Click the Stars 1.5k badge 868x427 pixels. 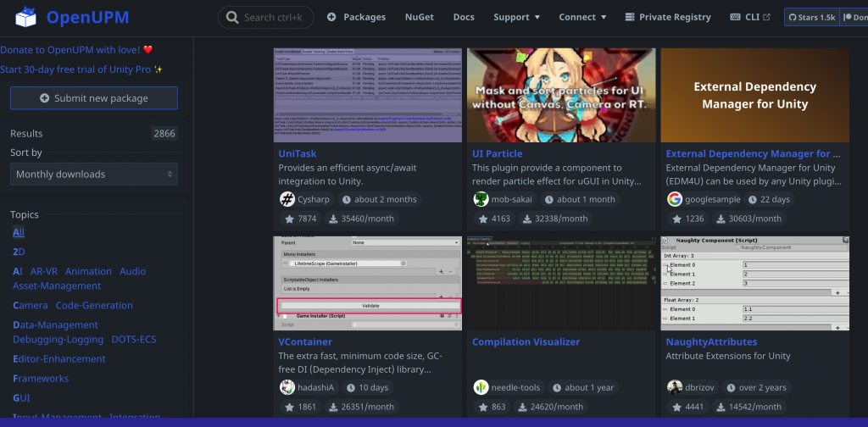(811, 18)
